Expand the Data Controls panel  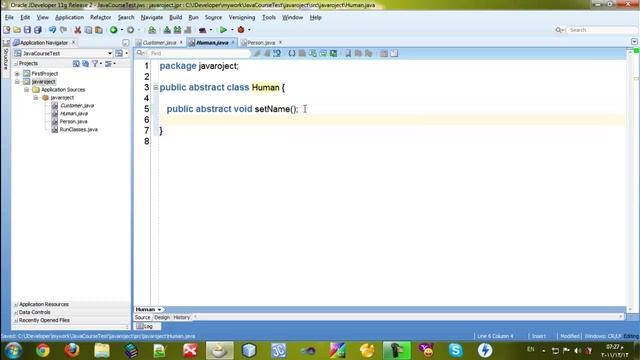tap(16, 312)
